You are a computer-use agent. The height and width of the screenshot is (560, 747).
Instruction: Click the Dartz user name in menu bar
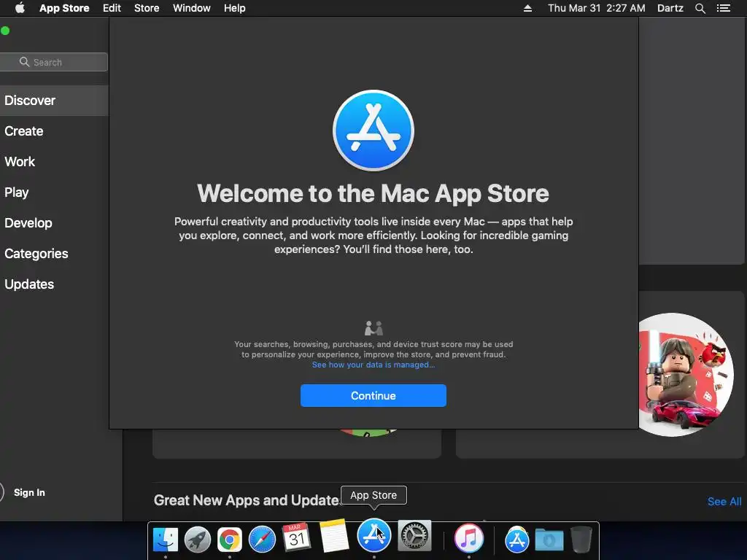(x=670, y=8)
